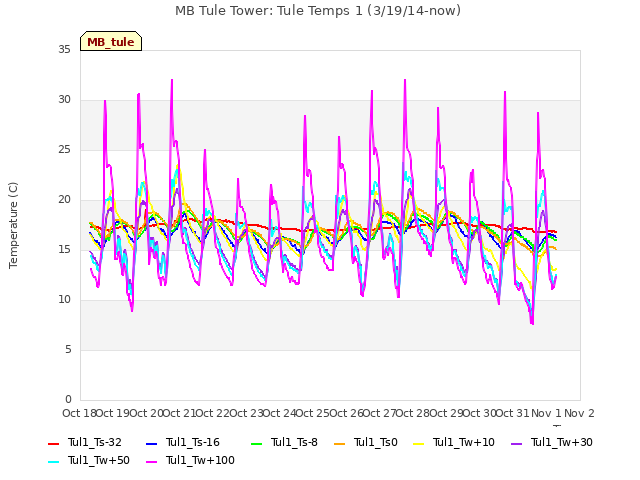The width and height of the screenshot is (640, 480).
Task: Click the 20 y-axis tick label
Action: [x=64, y=200]
